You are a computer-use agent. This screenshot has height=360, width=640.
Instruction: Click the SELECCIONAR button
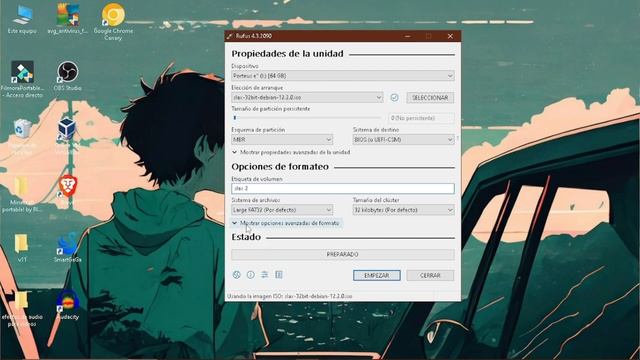pyautogui.click(x=430, y=98)
